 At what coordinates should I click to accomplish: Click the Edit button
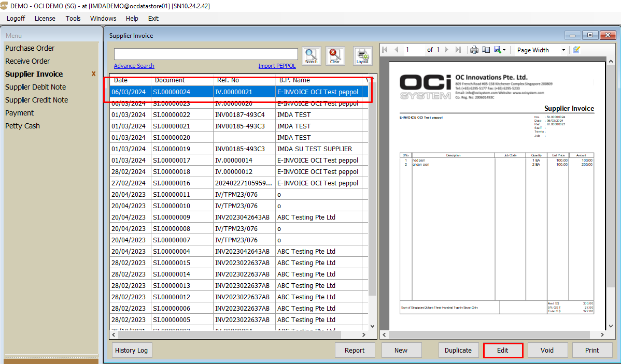pyautogui.click(x=503, y=350)
